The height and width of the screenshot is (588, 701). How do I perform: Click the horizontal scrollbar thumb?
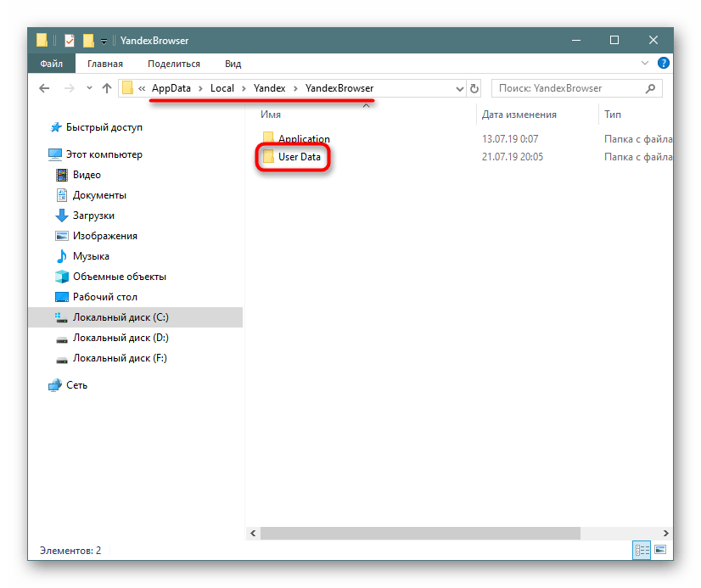point(420,533)
